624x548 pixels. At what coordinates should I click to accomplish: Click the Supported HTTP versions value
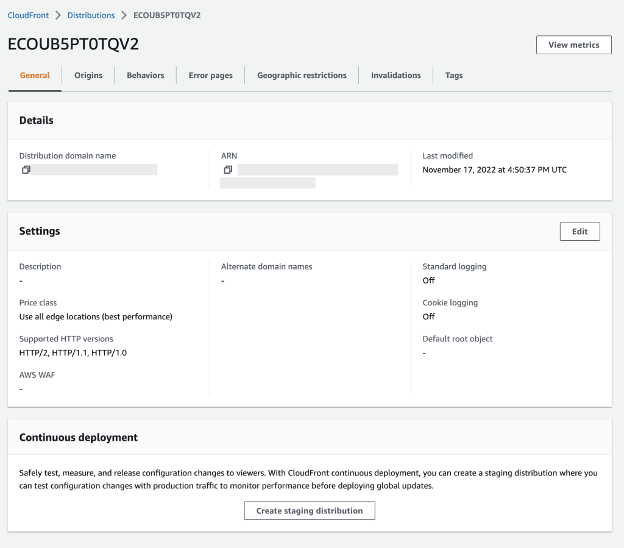coord(73,352)
